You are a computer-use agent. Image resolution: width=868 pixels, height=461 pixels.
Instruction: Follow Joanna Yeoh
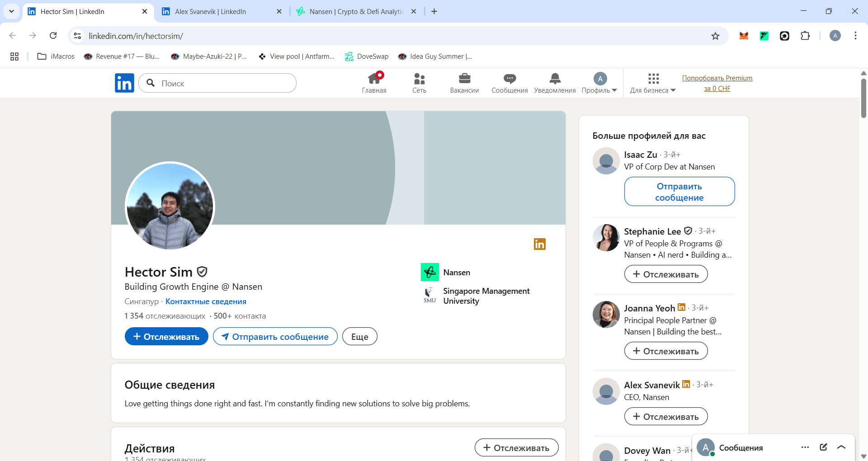pos(666,351)
